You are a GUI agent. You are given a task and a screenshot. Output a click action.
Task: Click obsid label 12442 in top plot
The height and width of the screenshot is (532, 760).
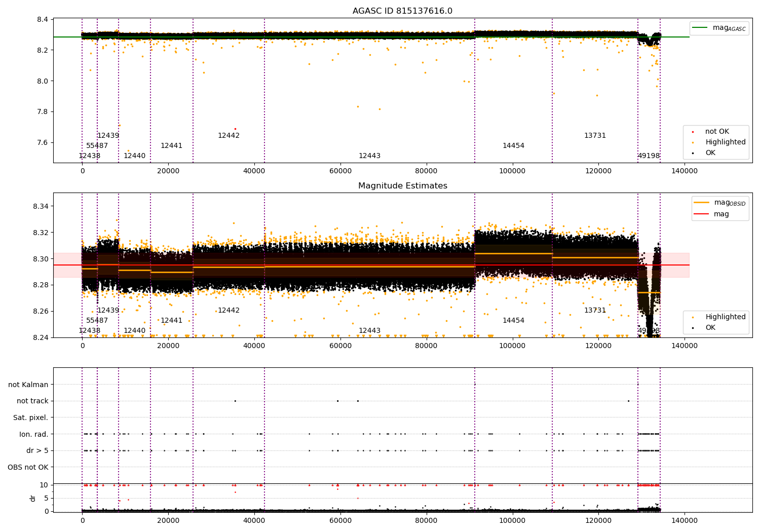tap(229, 136)
